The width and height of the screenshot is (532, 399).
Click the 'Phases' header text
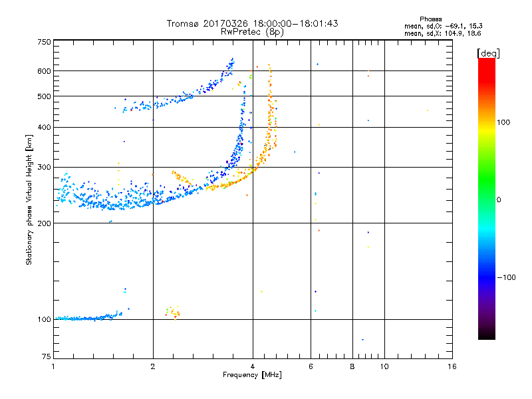(x=430, y=19)
